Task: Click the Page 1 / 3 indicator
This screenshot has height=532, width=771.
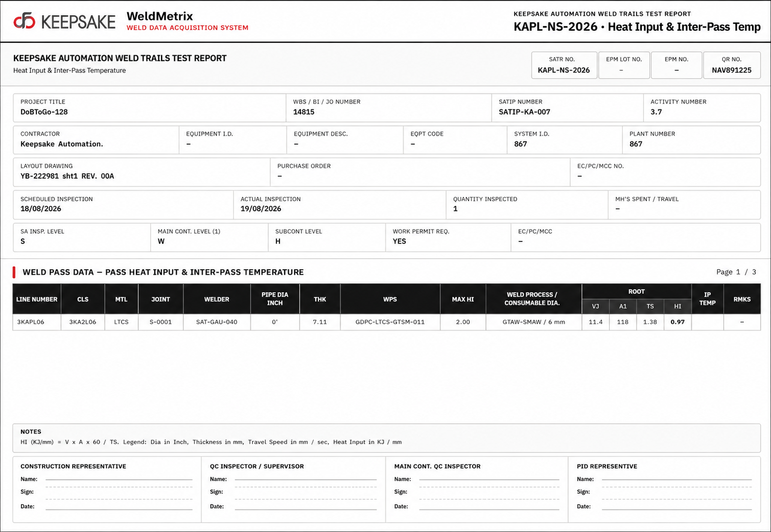Action: pos(736,272)
